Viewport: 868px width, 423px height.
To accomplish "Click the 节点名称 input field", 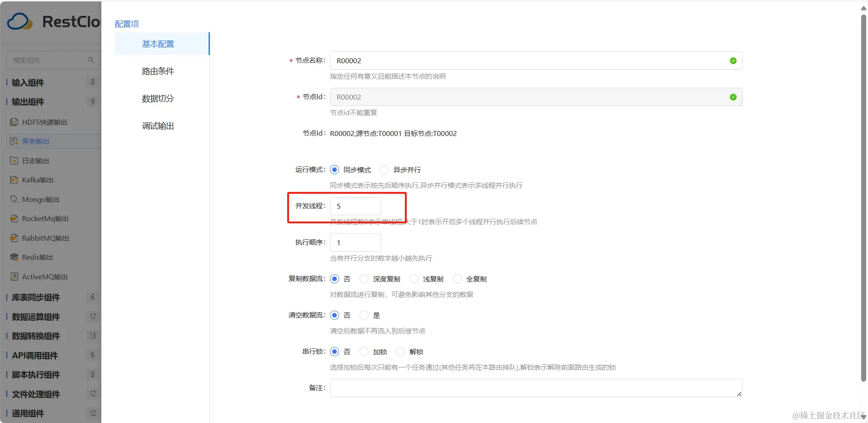I will 536,60.
